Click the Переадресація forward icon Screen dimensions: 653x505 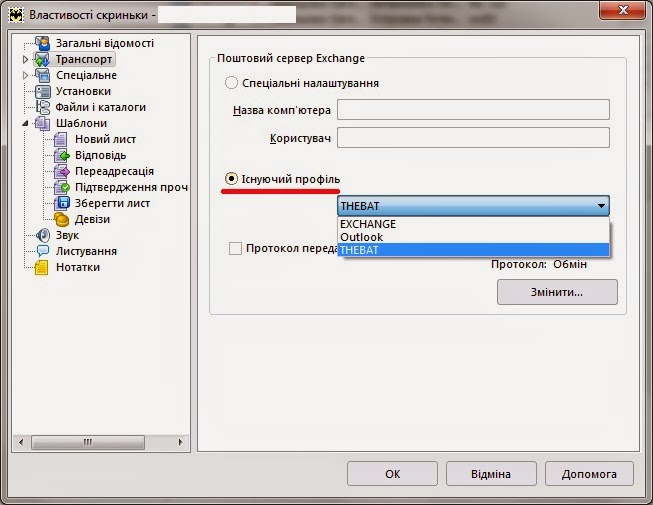pyautogui.click(x=61, y=171)
